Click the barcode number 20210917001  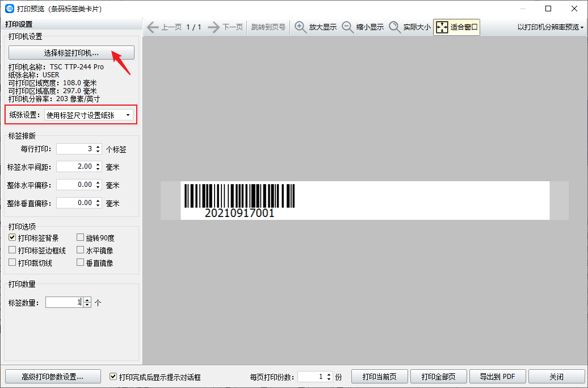[x=240, y=213]
